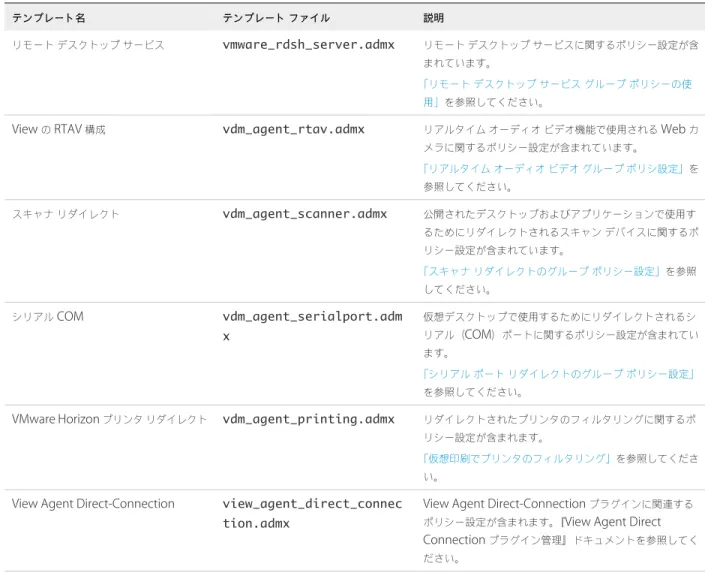
Task: Select the View Agent Direct-Connection name cell
Action: tap(93, 504)
